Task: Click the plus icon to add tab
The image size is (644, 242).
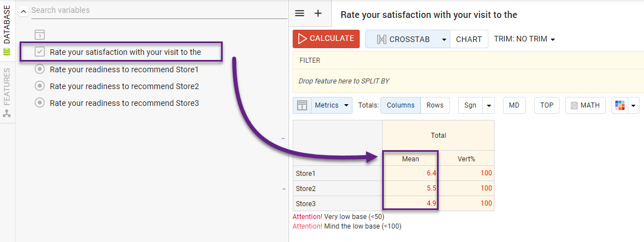Action: 318,13
